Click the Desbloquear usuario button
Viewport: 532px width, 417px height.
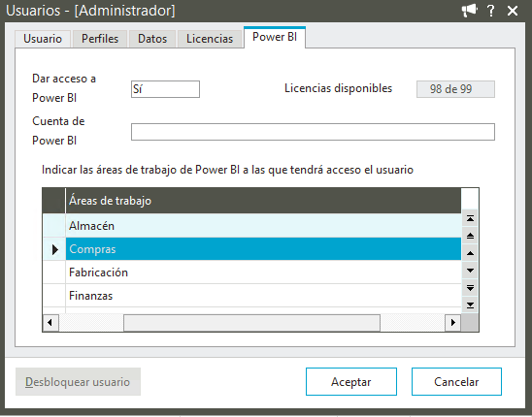(78, 382)
